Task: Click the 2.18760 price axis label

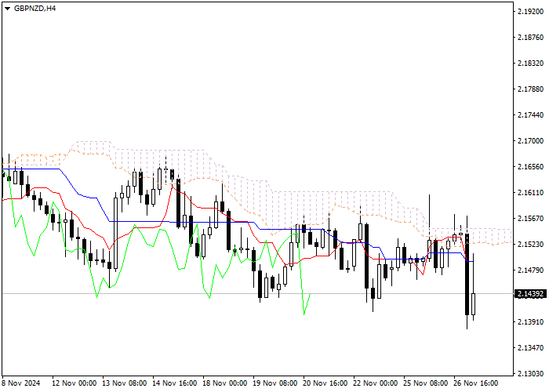Action: 530,38
